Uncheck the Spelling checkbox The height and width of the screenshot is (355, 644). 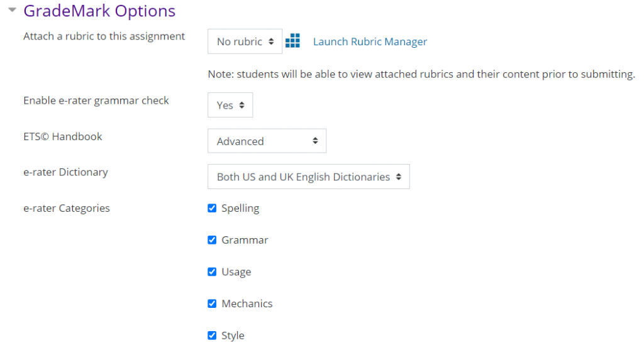212,208
